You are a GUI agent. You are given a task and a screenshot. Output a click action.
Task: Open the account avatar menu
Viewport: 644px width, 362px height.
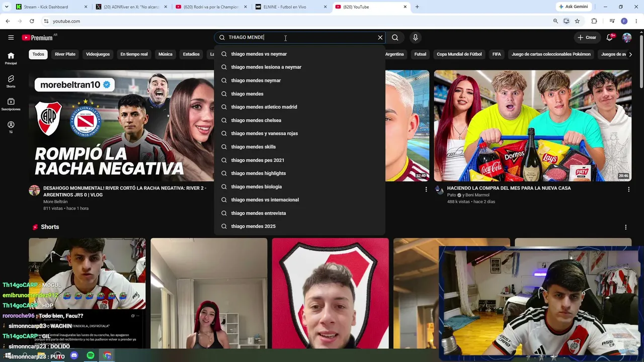pos(626,38)
